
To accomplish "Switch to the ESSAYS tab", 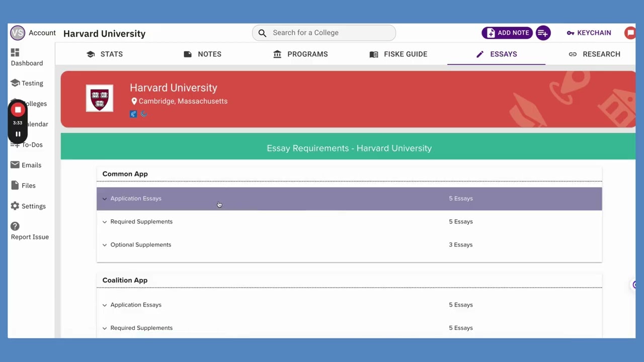I will [x=497, y=54].
